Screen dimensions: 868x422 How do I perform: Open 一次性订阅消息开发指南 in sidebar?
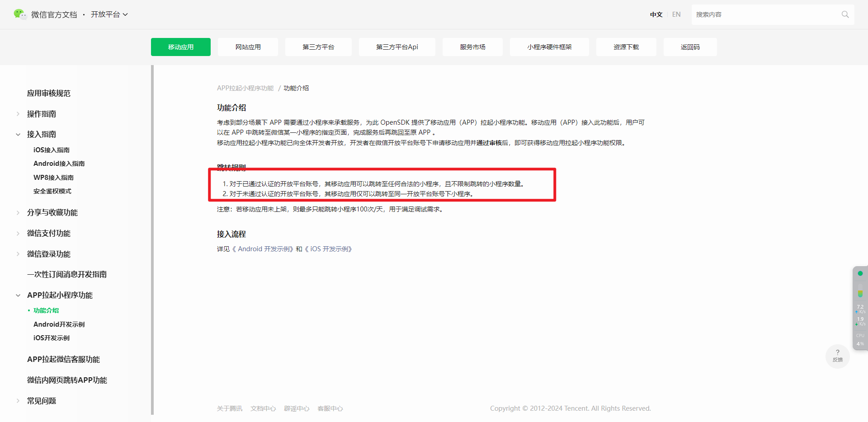coord(67,275)
